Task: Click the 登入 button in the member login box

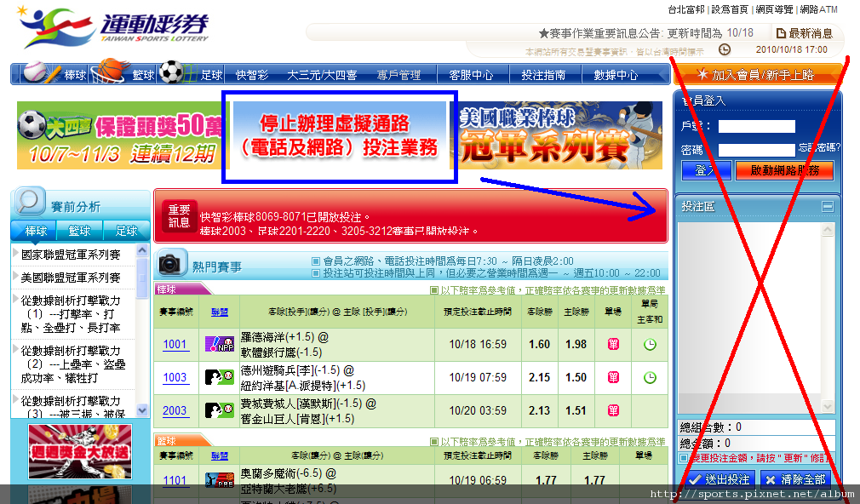Action: click(x=706, y=170)
